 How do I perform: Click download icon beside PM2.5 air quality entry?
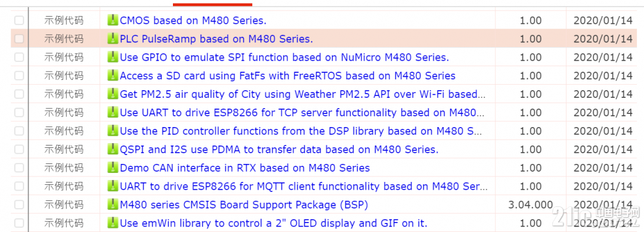pos(113,94)
